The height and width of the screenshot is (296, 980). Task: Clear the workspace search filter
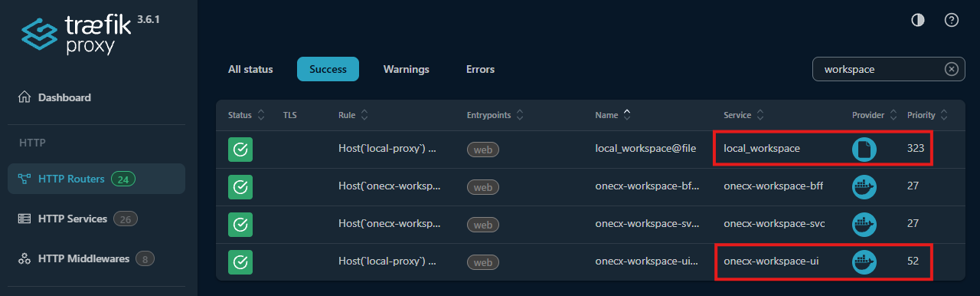point(952,69)
